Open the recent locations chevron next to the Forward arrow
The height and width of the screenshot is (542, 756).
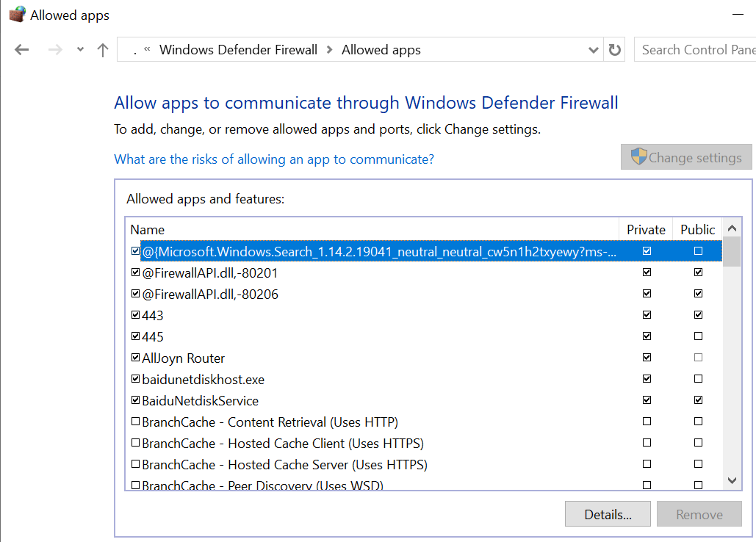[81, 49]
